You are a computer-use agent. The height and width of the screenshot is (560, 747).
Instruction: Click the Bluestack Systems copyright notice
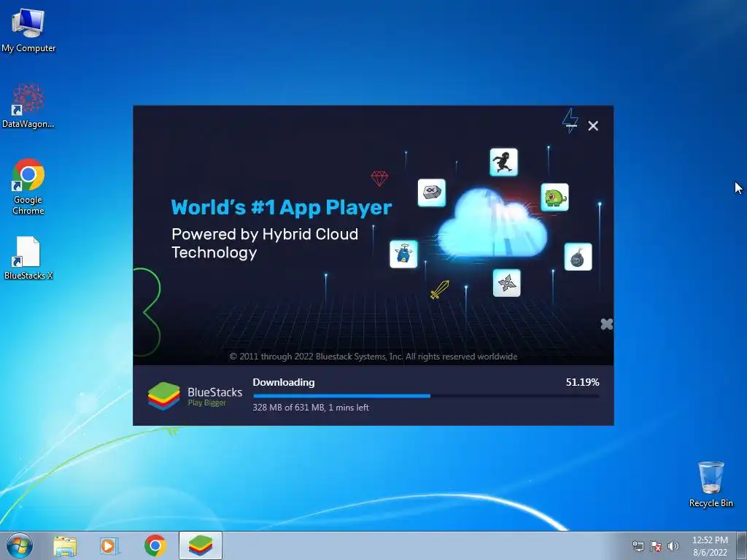373,357
